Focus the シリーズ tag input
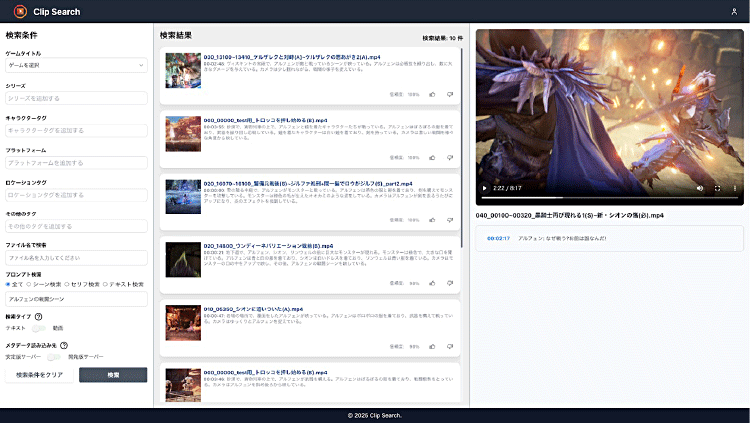Image resolution: width=750 pixels, height=423 pixels. coord(77,98)
